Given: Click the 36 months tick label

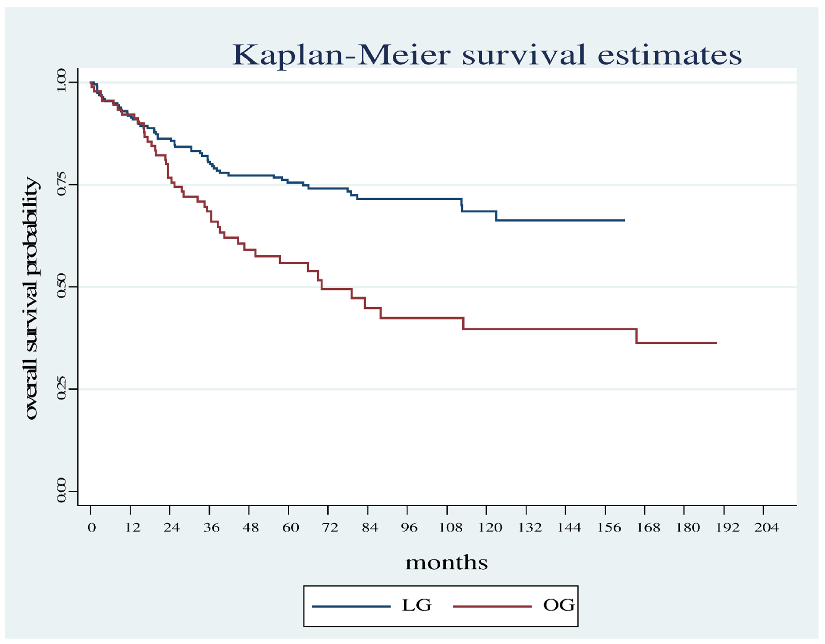Looking at the screenshot, I should [211, 527].
